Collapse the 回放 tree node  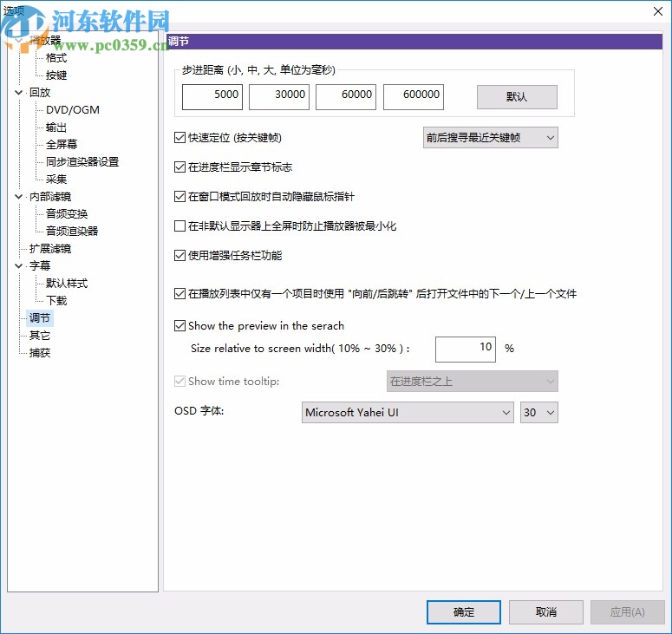pyautogui.click(x=18, y=93)
